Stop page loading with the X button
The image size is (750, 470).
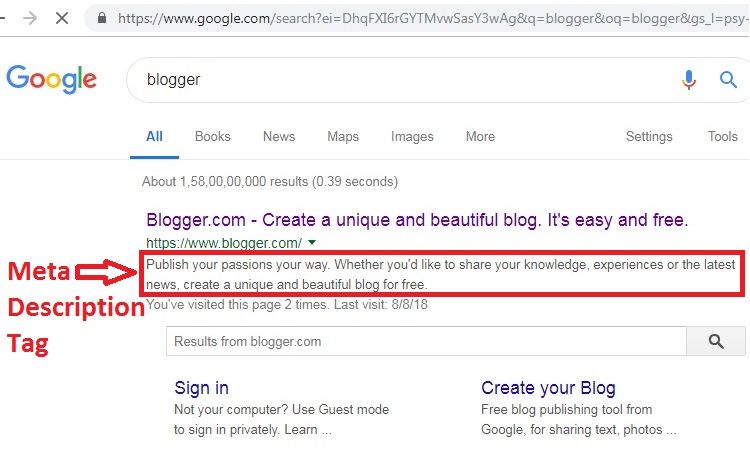pos(62,18)
